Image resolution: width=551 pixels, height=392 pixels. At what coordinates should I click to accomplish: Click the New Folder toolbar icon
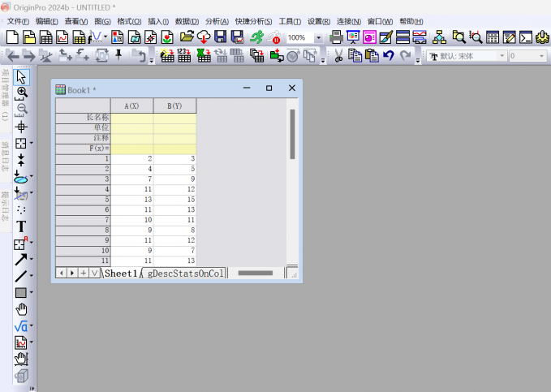point(29,37)
